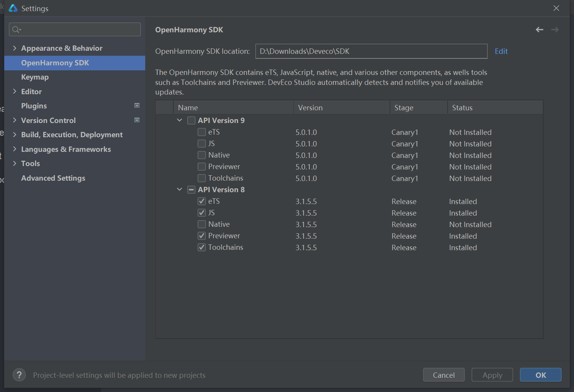Expand the Version Control section
This screenshot has width=574, height=392.
pos(15,120)
